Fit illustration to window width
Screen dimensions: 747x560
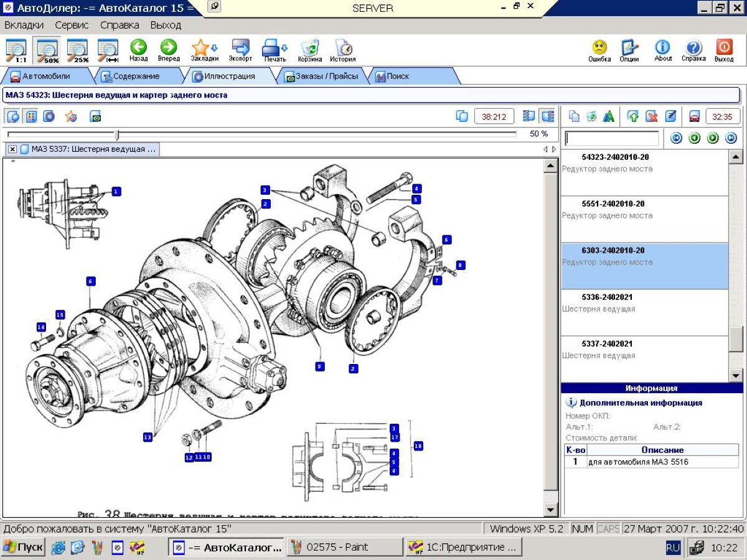(108, 51)
